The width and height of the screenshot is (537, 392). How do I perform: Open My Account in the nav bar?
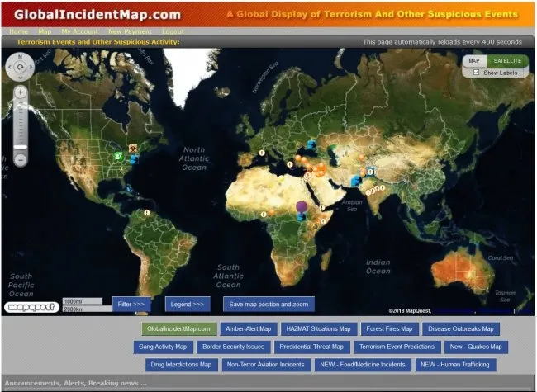[80, 31]
